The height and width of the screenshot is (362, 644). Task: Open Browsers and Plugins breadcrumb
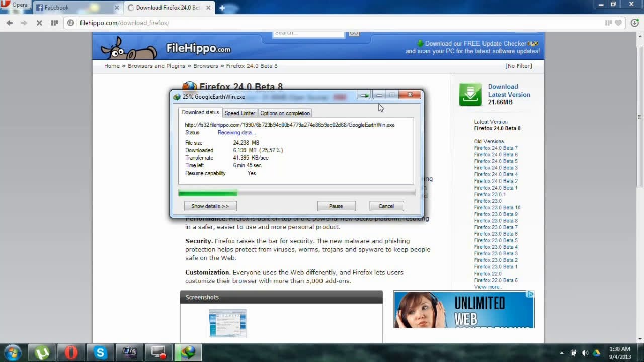click(x=156, y=66)
